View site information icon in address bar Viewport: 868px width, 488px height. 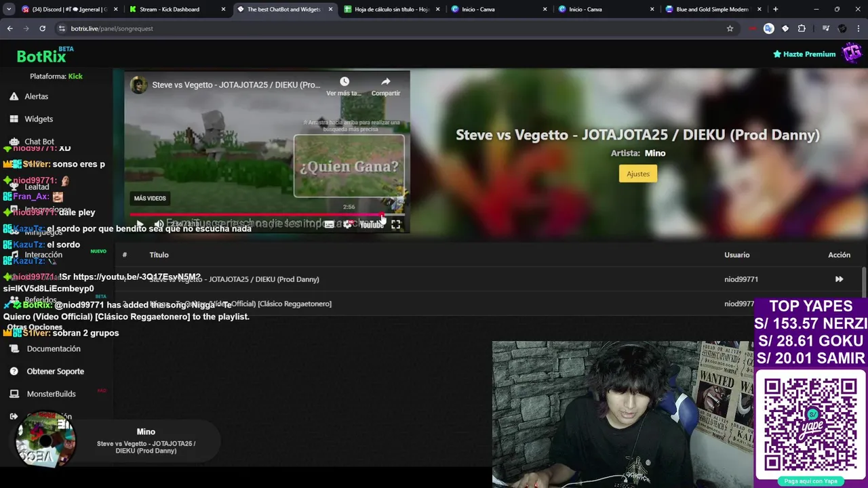pos(62,28)
